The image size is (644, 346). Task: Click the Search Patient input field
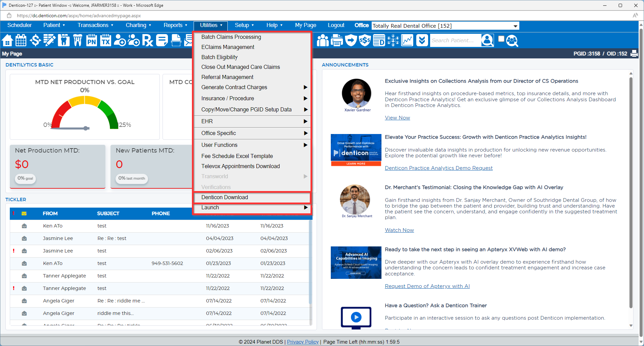point(455,41)
